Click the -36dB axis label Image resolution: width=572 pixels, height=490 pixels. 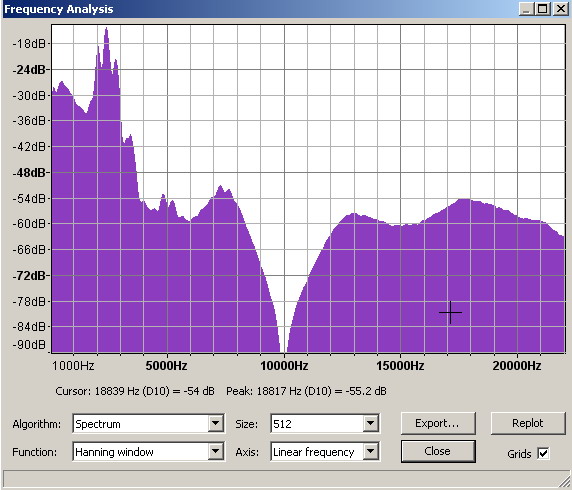(29, 120)
